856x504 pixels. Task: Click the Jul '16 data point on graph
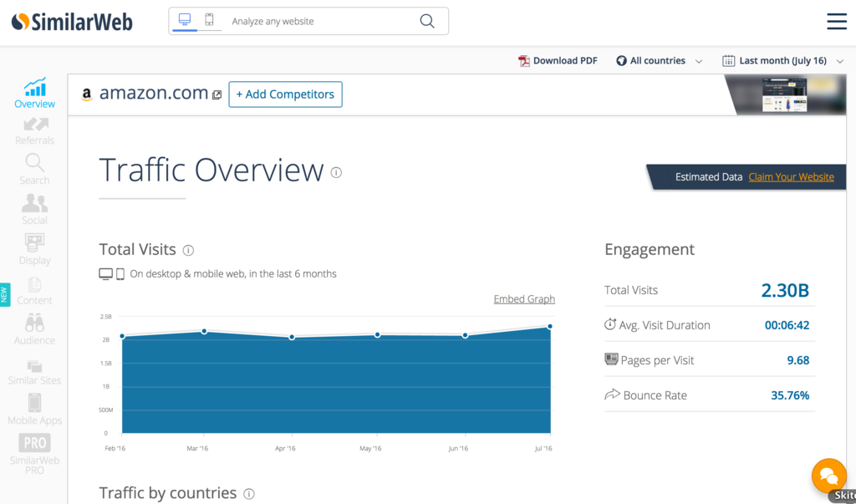(x=550, y=327)
